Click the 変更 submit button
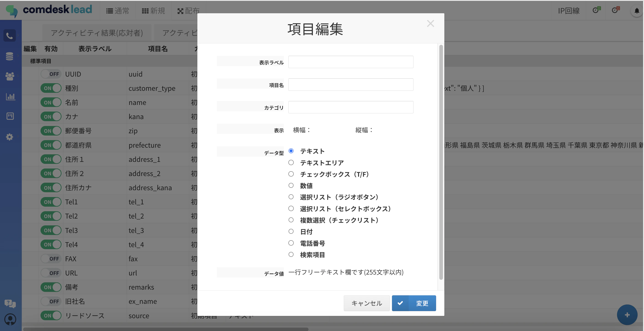Viewport: 644px width, 331px height. click(414, 303)
